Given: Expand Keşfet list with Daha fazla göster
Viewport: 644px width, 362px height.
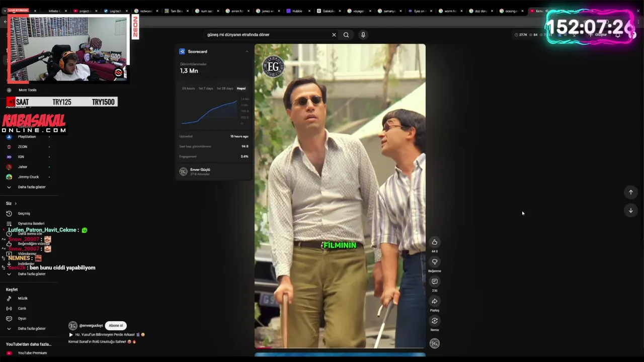Looking at the screenshot, I should [31, 328].
